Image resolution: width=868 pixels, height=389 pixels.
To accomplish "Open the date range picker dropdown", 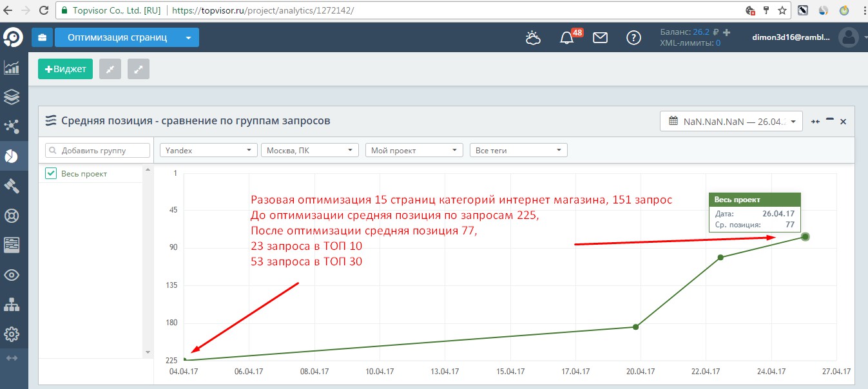I will 731,121.
